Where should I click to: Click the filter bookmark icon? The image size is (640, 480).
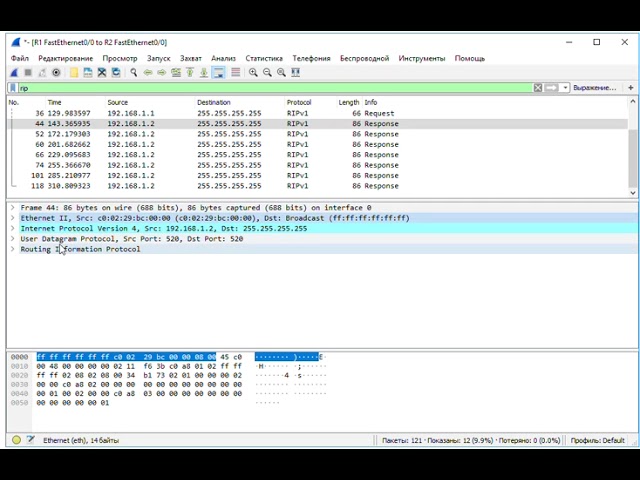(13, 88)
